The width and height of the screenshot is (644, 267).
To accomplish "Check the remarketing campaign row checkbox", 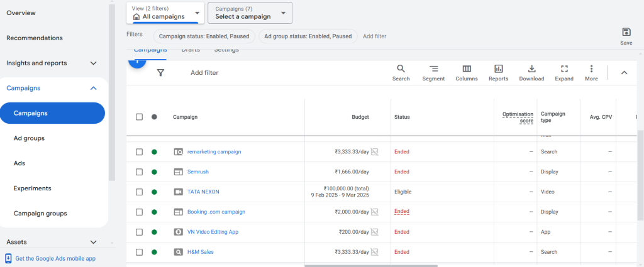I will [139, 152].
